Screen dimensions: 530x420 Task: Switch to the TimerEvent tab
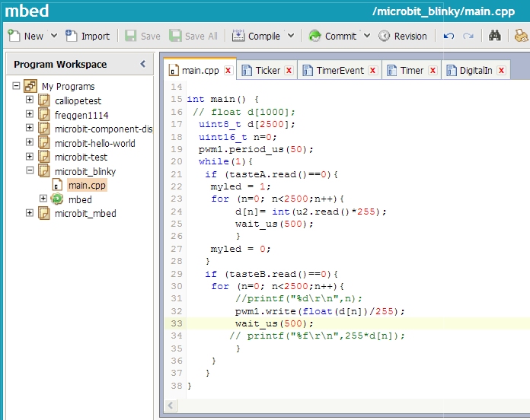pos(340,71)
